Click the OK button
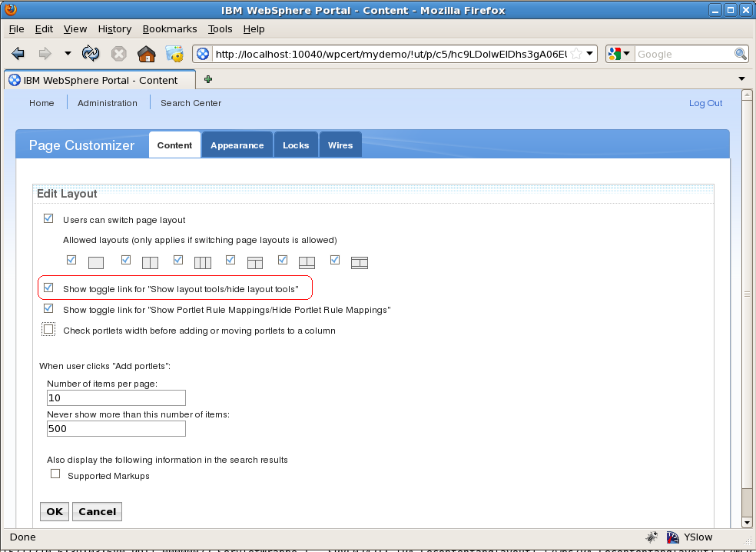Viewport: 756px width, 552px height. coord(55,511)
